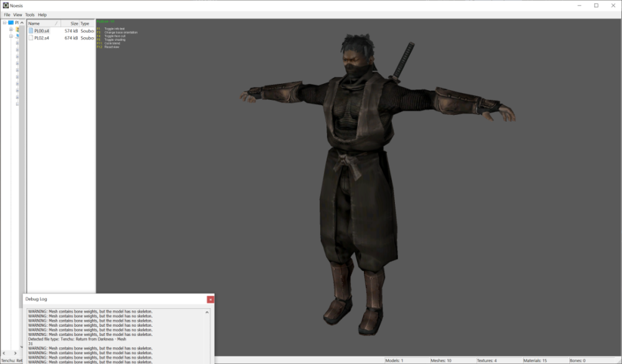Screen dimensions: 622x364
Task: Click 'Materials: 15' in status bar
Action: point(535,360)
